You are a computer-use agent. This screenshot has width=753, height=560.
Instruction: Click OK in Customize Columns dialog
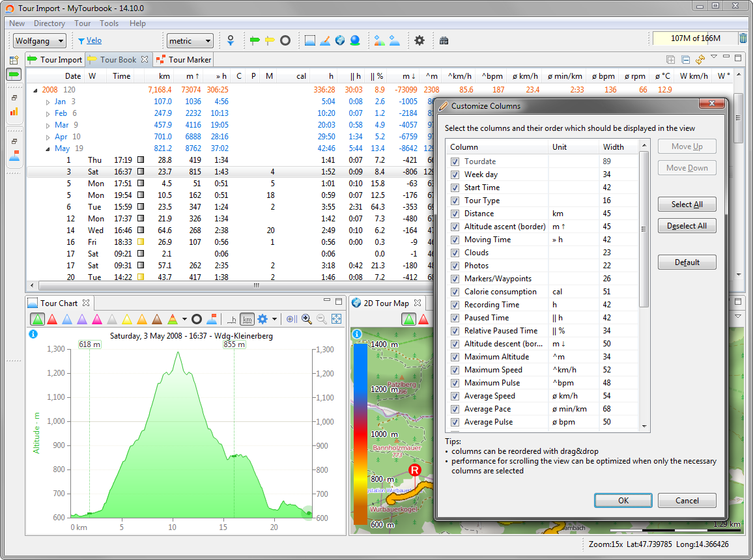point(623,501)
